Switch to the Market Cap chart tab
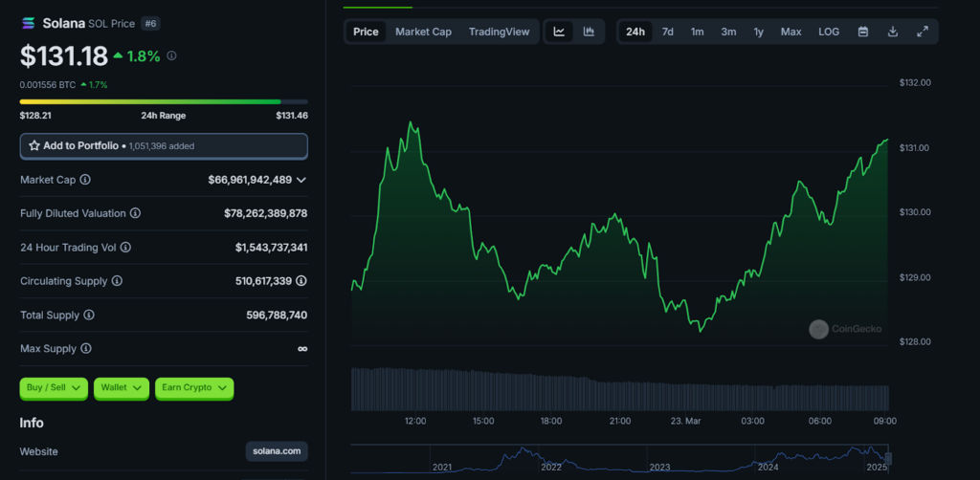 423,32
